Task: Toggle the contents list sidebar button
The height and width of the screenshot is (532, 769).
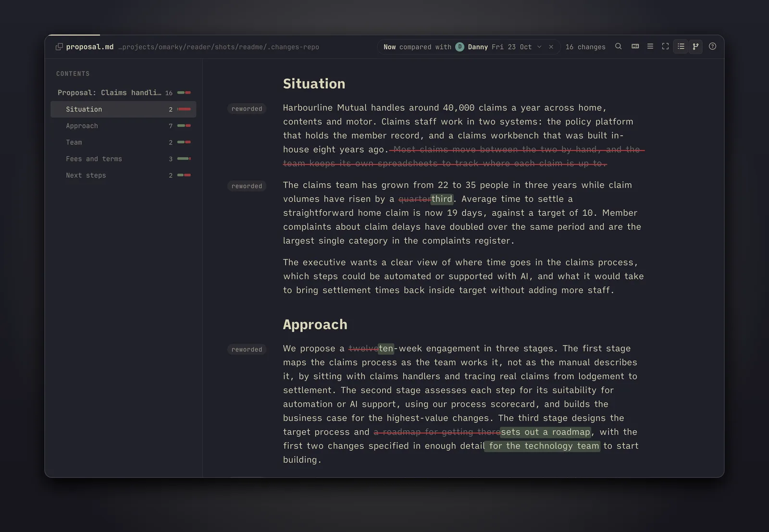Action: click(681, 47)
